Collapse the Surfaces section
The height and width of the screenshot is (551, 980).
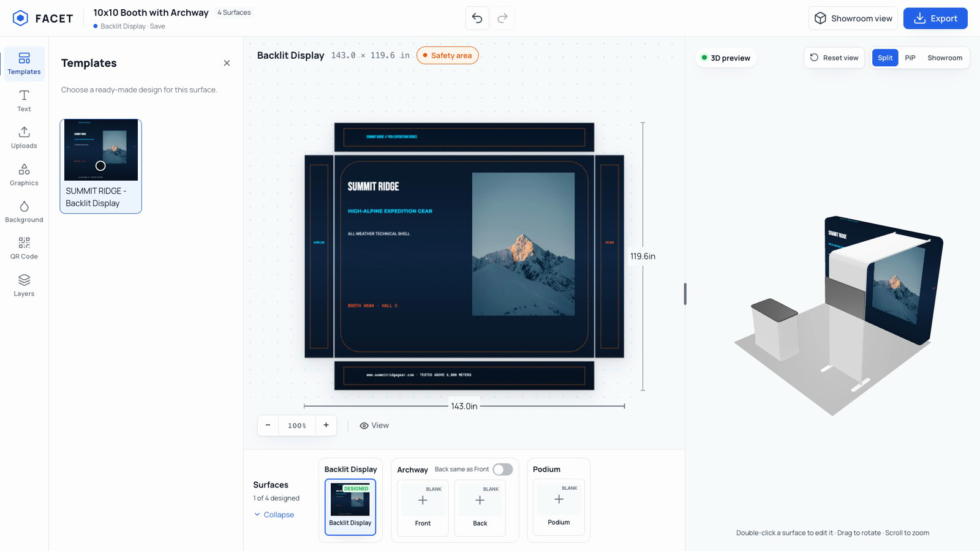point(274,515)
